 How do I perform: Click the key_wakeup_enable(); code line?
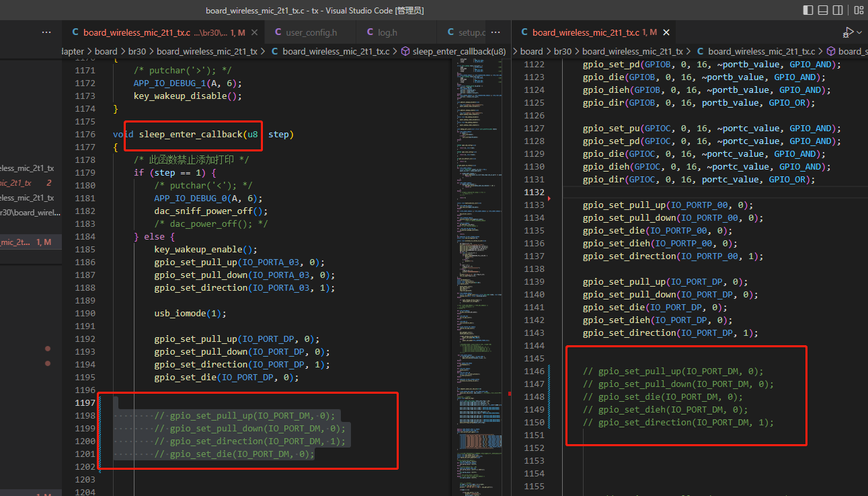point(206,249)
